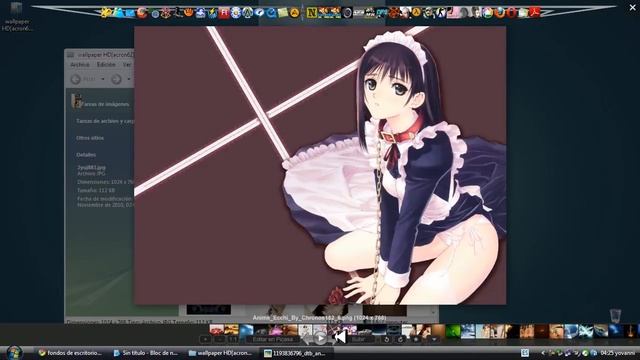This screenshot has width=640, height=360.
Task: Go to the previous image arrow
Action: coord(307,339)
